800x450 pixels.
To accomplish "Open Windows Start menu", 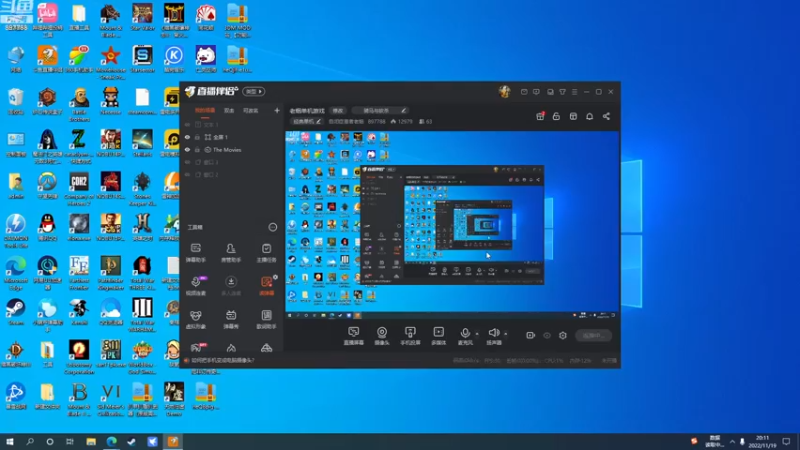I will tap(10, 441).
